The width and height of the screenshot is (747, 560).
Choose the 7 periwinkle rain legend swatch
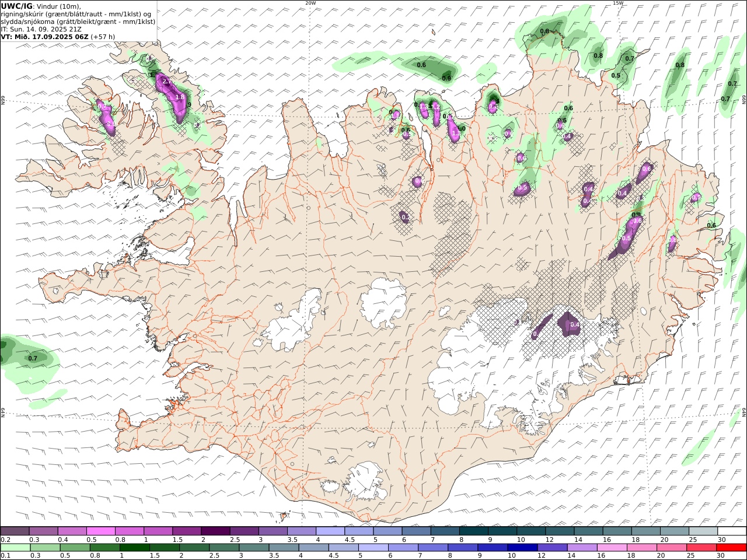(433, 548)
